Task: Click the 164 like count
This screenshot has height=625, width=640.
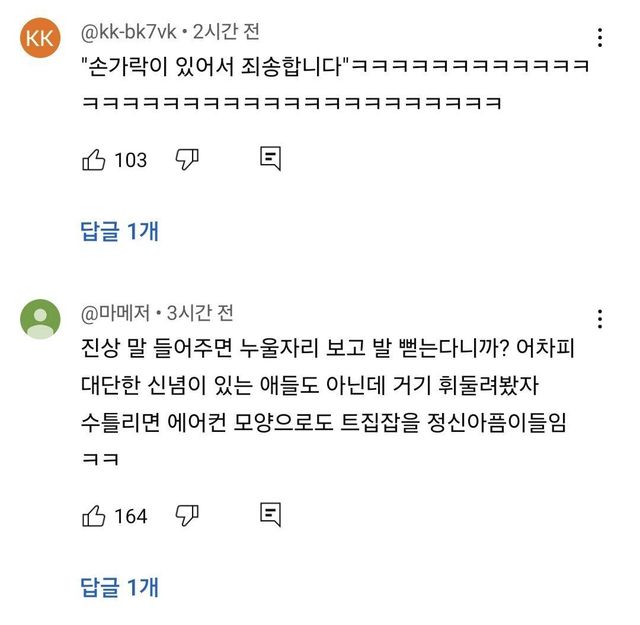Action: point(131,516)
